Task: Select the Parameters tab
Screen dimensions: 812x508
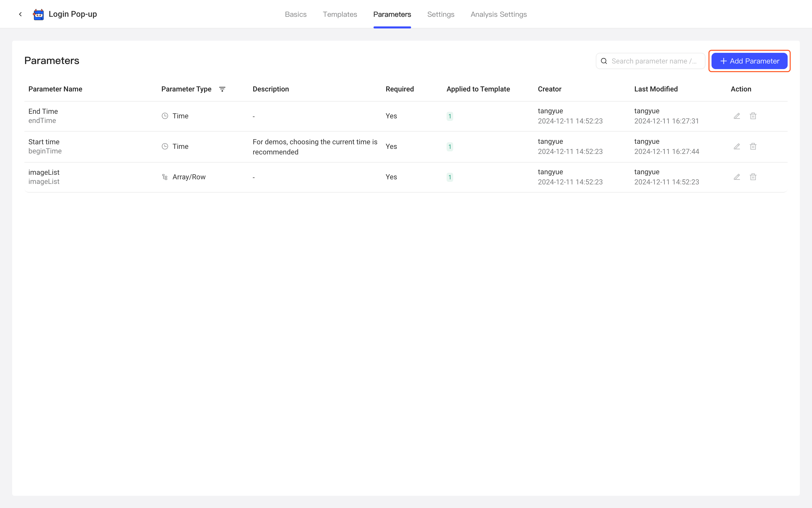Action: coord(392,14)
